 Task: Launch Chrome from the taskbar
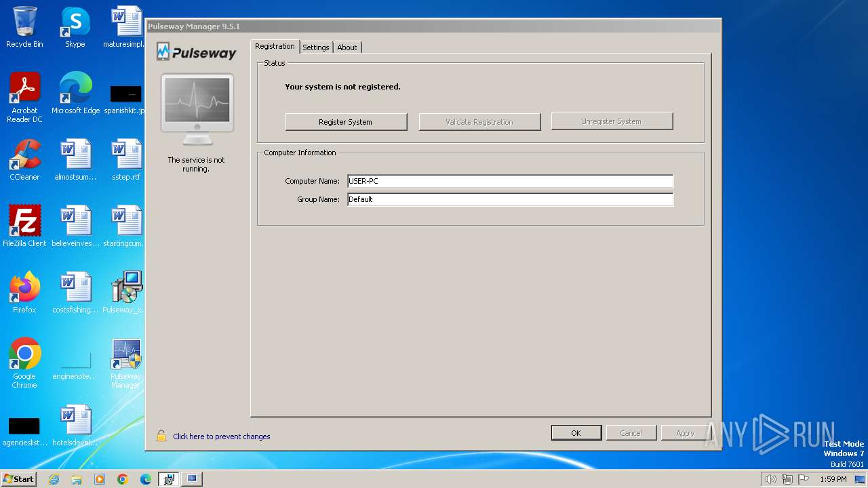point(123,479)
